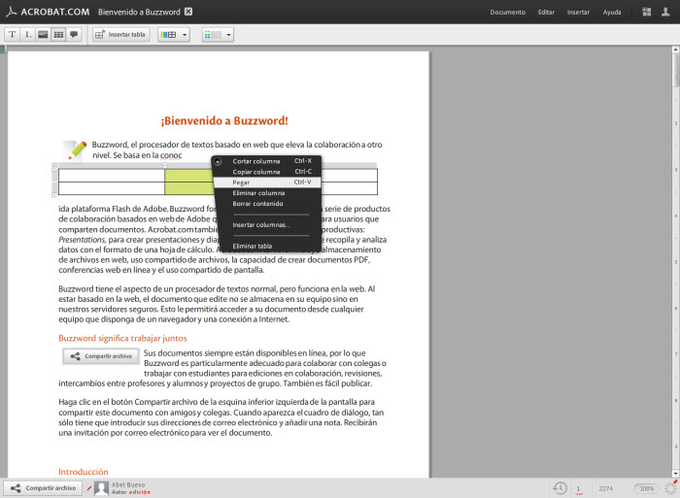
Task: Open the document organizer grid icon
Action: click(647, 12)
